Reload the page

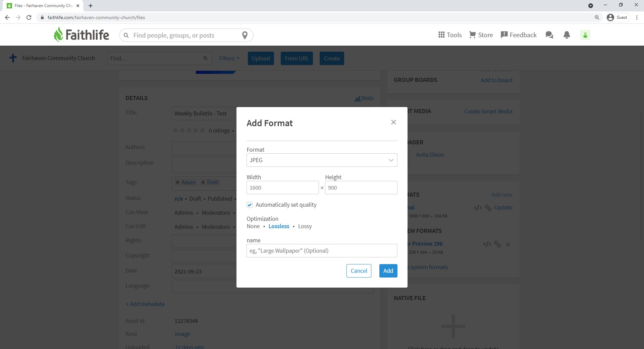tap(29, 17)
